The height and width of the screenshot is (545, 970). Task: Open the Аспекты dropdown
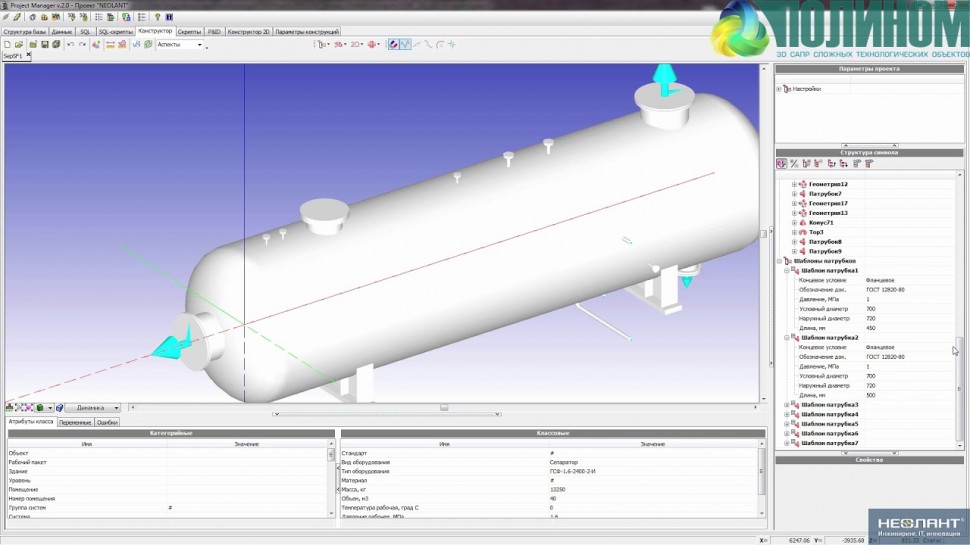coord(180,45)
